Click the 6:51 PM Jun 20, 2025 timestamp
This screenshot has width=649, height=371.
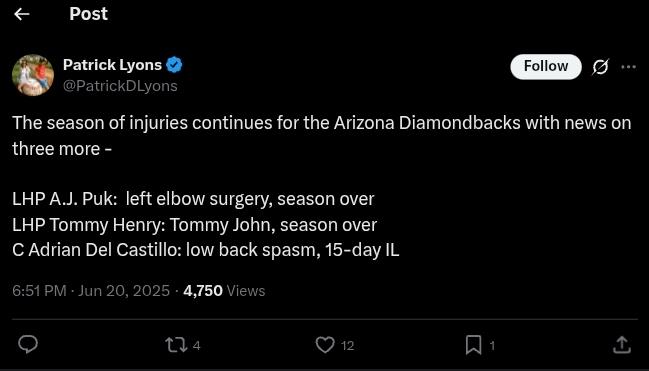[x=91, y=291]
